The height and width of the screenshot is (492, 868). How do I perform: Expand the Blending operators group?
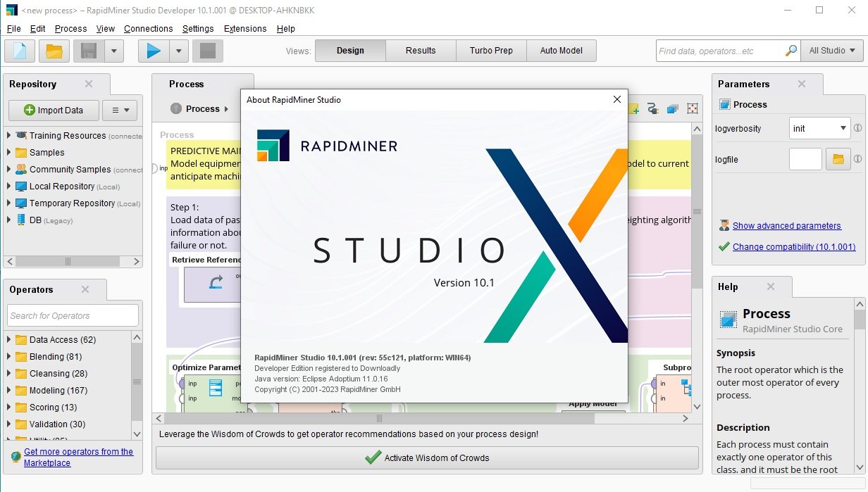pos(8,357)
